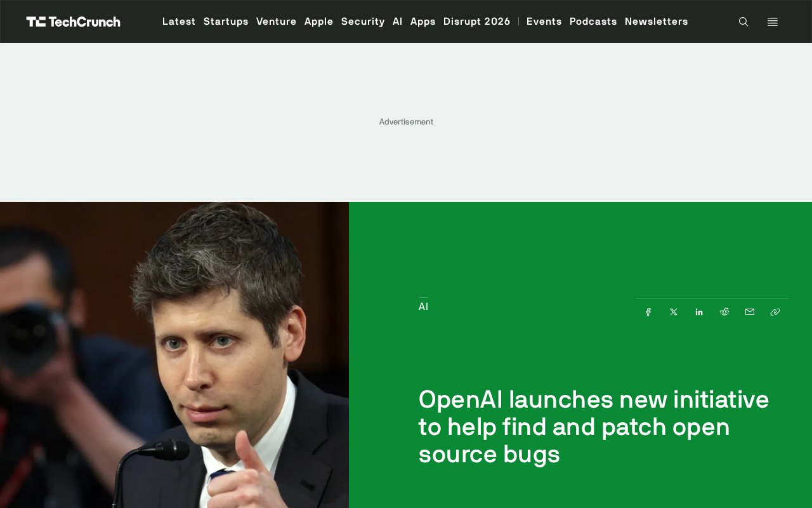
Task: Share article on Facebook
Action: [648, 312]
